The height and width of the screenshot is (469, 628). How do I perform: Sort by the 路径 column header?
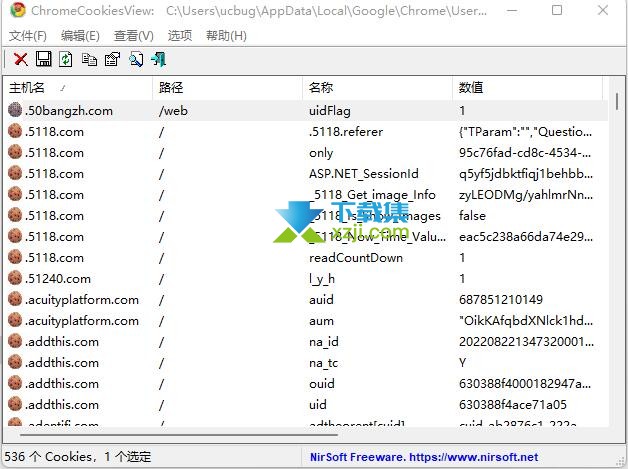[x=227, y=87]
